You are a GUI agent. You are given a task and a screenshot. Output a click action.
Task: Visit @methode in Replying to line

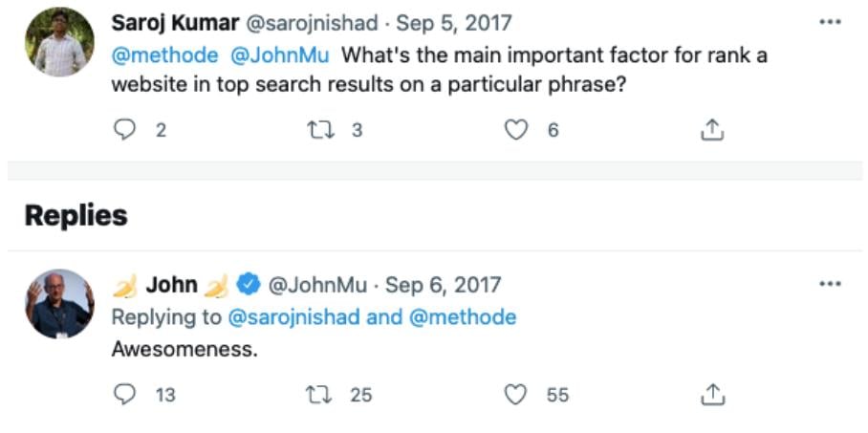point(464,317)
